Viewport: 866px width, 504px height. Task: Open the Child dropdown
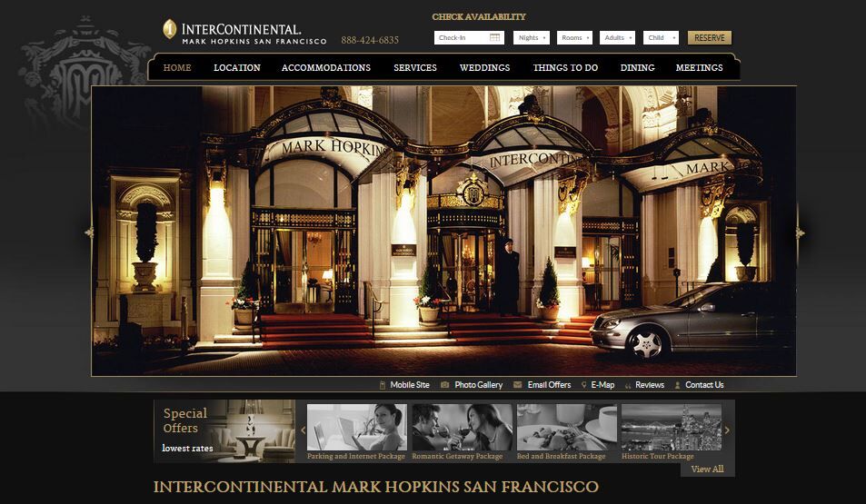661,37
